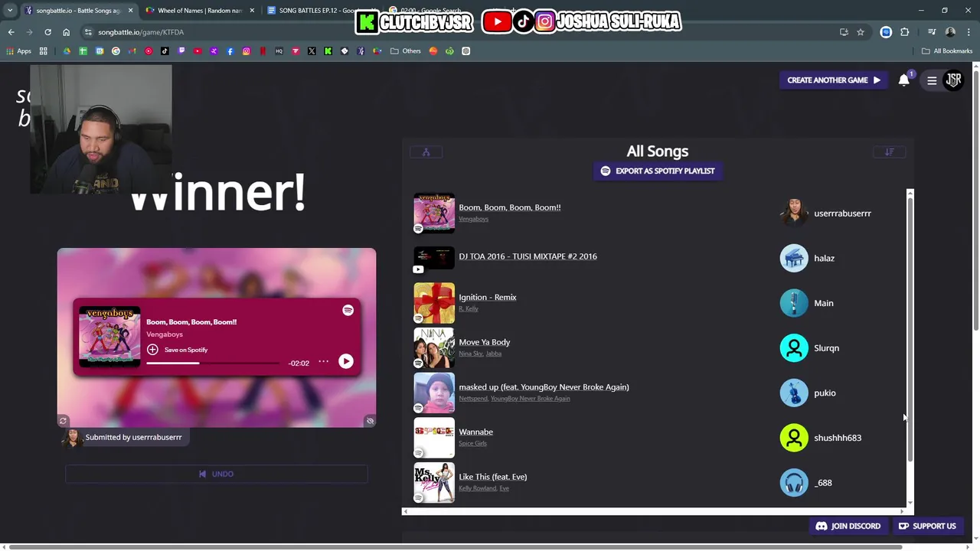The height and width of the screenshot is (551, 980).
Task: Click the Ignition - Remix album thumbnail
Action: point(434,303)
